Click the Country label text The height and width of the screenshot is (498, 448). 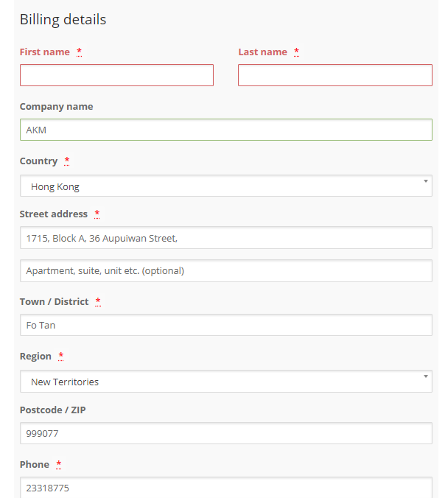point(38,161)
